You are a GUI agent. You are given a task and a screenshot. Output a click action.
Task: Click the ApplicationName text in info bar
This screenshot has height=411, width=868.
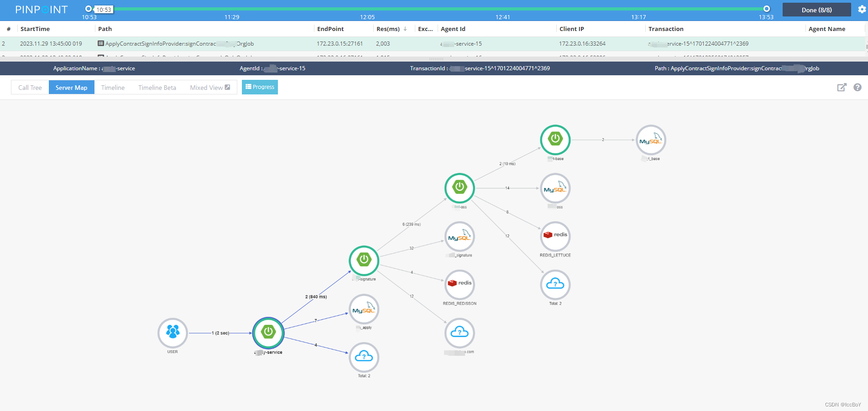pyautogui.click(x=94, y=68)
